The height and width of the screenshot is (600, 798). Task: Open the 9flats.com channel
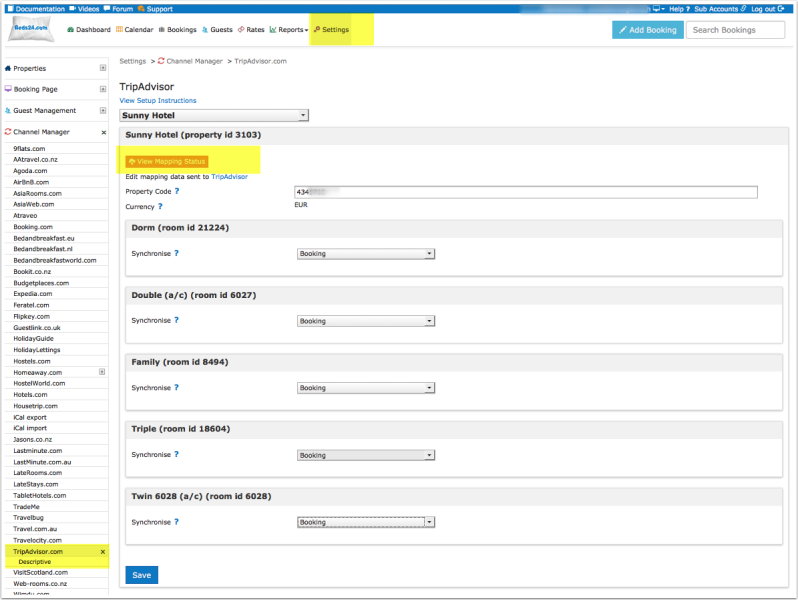[29, 149]
